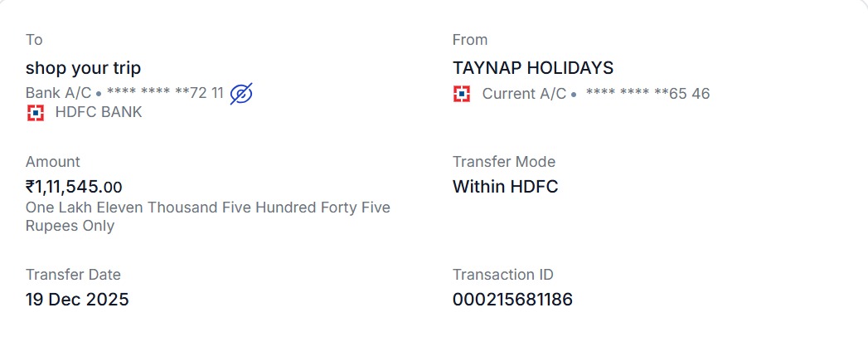The width and height of the screenshot is (868, 337).
Task: Click masked current account ending 65 46
Action: [x=647, y=94]
